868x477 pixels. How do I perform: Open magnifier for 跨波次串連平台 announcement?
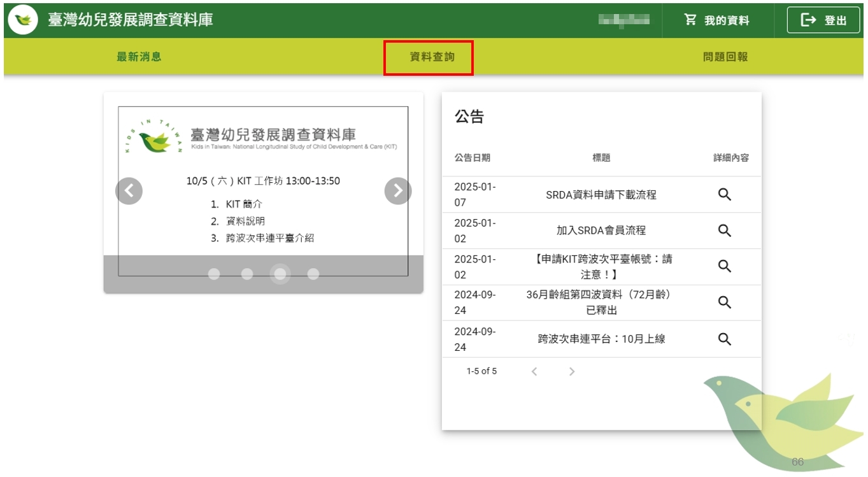coord(724,339)
